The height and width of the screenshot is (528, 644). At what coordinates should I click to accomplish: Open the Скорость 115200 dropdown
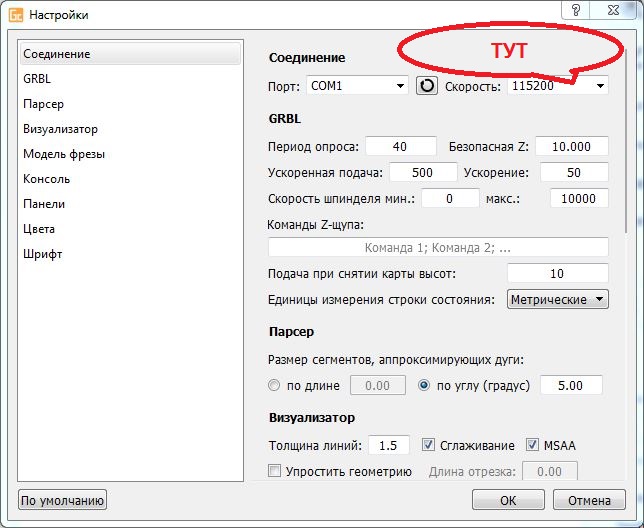(x=558, y=86)
